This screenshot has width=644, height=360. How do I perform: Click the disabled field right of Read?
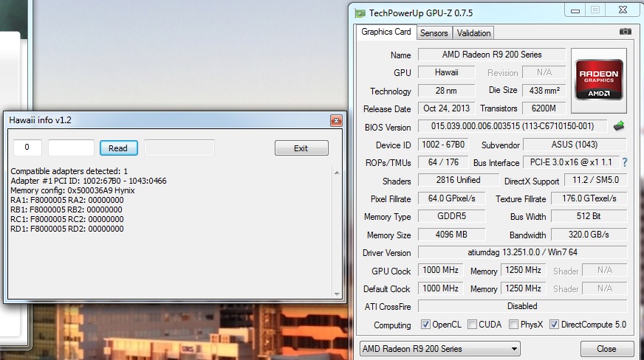[x=179, y=148]
